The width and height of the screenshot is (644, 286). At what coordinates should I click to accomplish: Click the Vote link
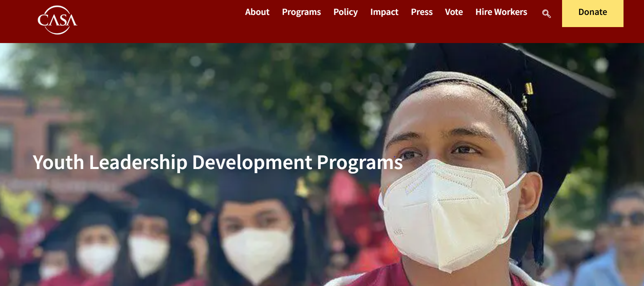[x=454, y=12]
